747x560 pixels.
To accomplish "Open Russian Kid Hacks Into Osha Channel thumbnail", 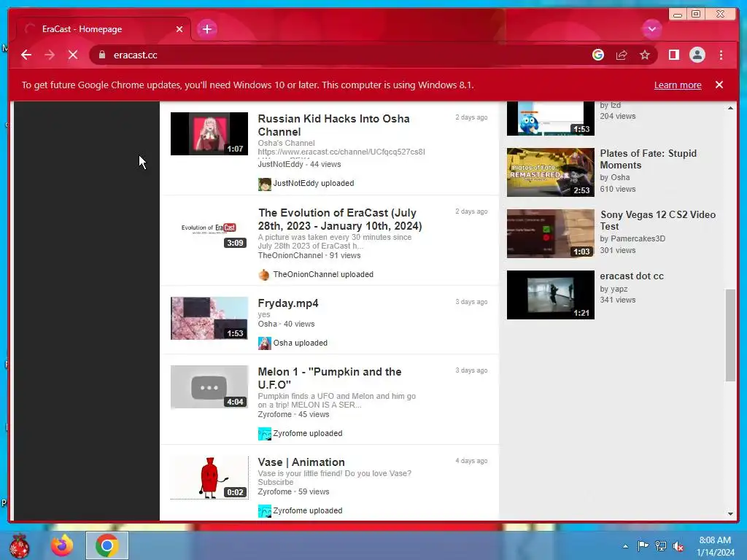I will [209, 133].
